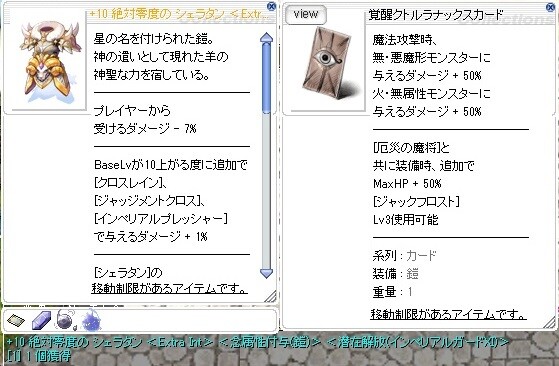Select the purple crystal enchant slot icon
This screenshot has height=366, width=559.
pyautogui.click(x=41, y=320)
